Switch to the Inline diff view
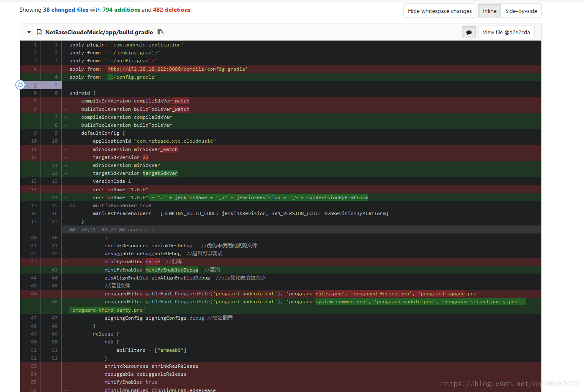The height and width of the screenshot is (392, 584). click(489, 11)
